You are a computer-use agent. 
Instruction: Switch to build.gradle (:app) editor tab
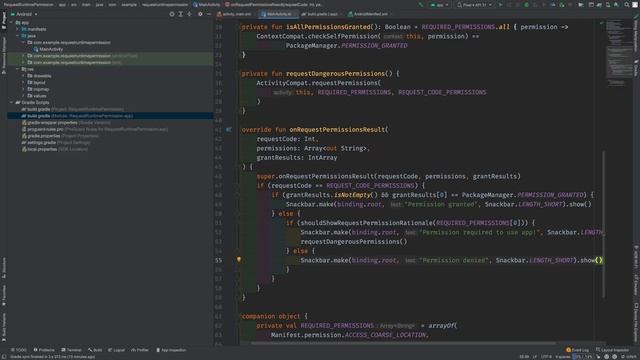tap(321, 14)
